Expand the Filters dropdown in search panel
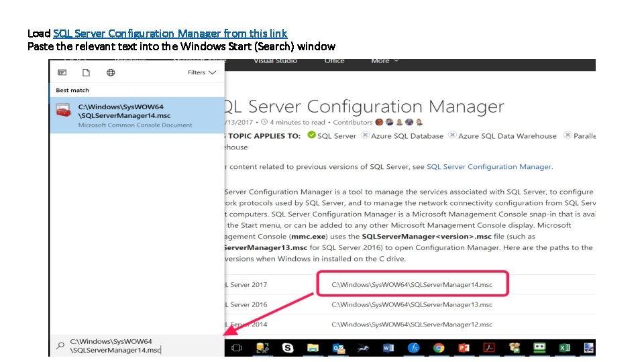 click(x=202, y=72)
